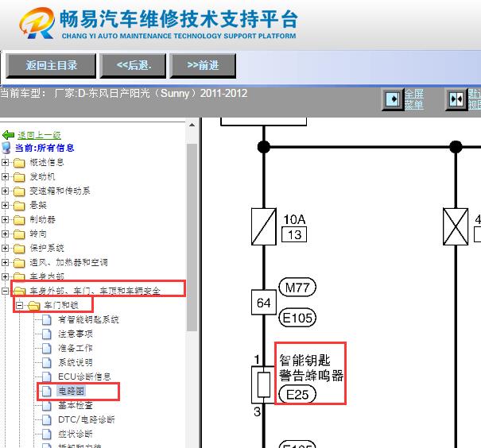Expand the 通风、加热器和空调 folder
Image resolution: width=481 pixels, height=448 pixels.
click(x=5, y=262)
